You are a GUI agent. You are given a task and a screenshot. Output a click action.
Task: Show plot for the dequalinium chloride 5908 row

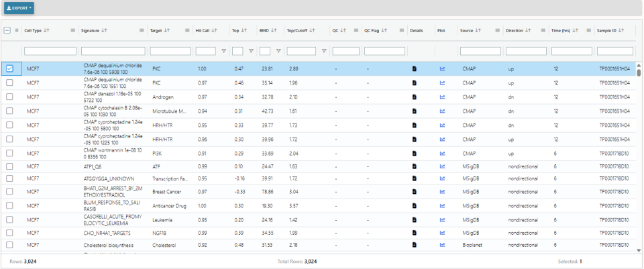point(442,68)
